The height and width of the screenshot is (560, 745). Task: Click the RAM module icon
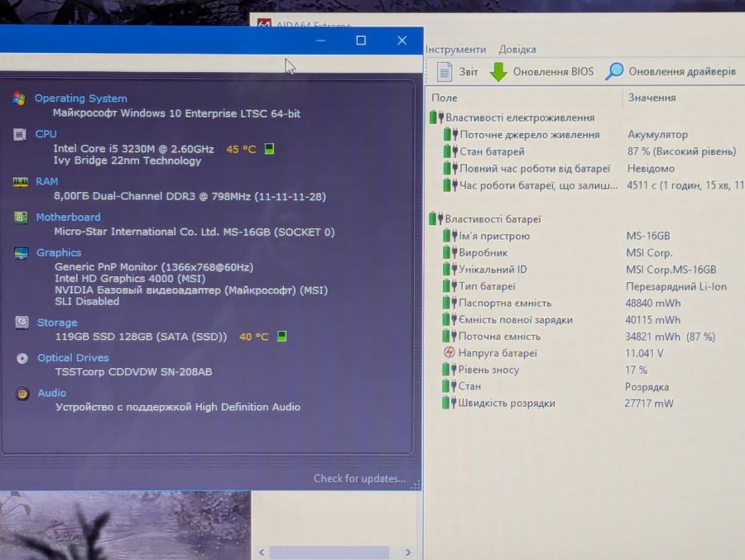[x=20, y=181]
